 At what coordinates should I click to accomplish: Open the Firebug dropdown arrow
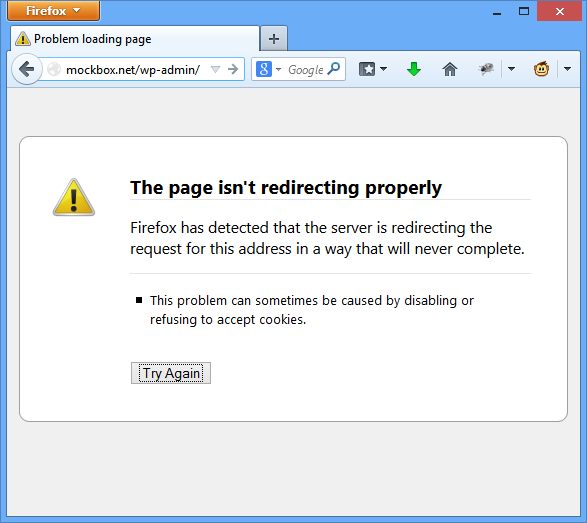coord(511,69)
